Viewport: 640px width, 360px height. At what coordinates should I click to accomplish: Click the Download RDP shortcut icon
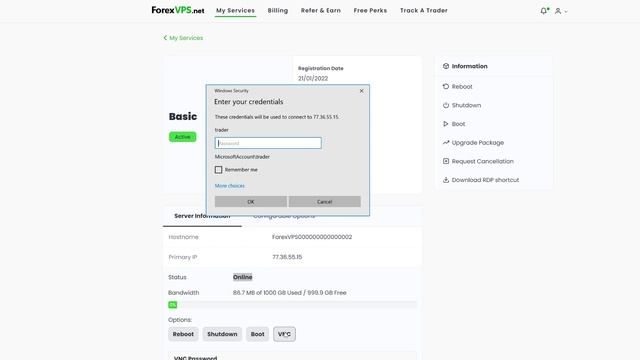click(x=446, y=180)
